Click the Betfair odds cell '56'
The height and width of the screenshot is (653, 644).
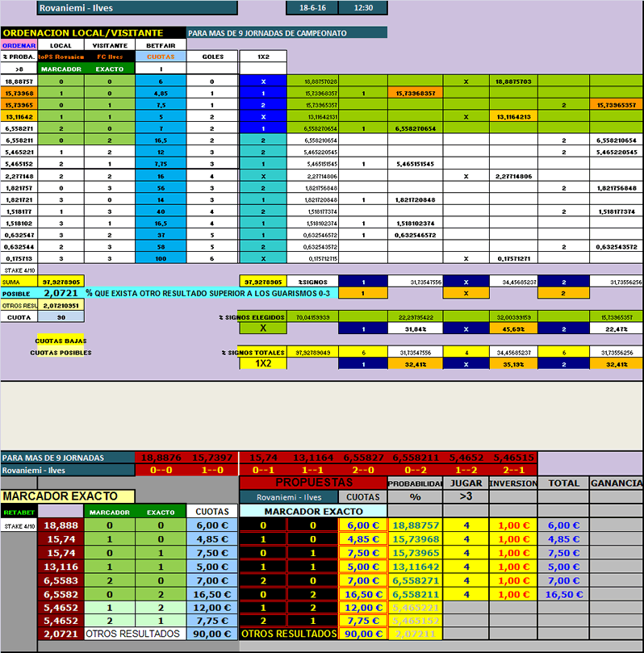[161, 188]
